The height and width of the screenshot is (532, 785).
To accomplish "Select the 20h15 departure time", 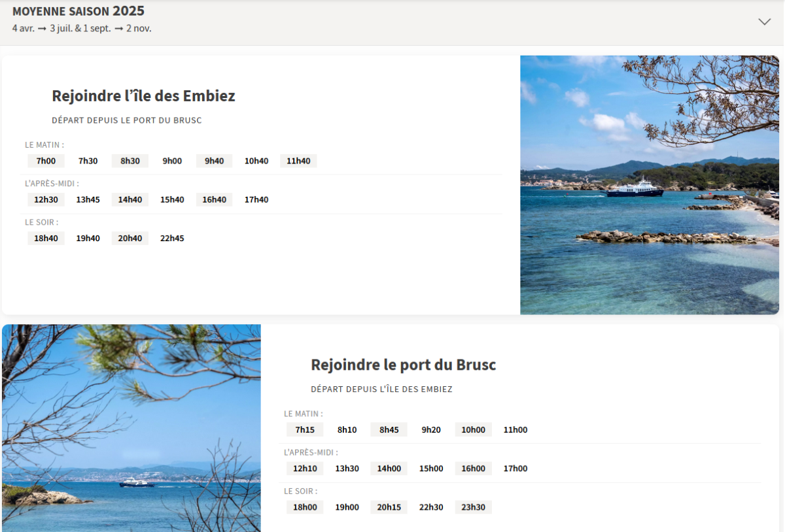I will (389, 507).
